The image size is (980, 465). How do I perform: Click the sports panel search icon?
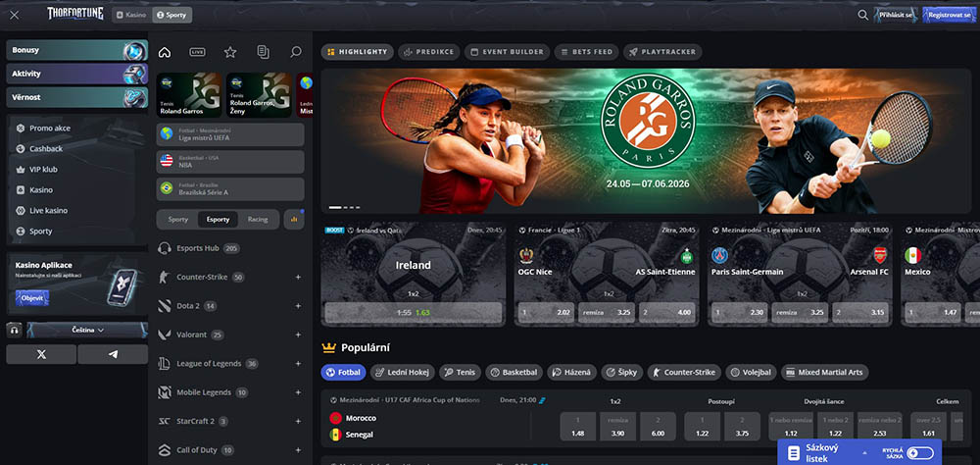pyautogui.click(x=296, y=52)
